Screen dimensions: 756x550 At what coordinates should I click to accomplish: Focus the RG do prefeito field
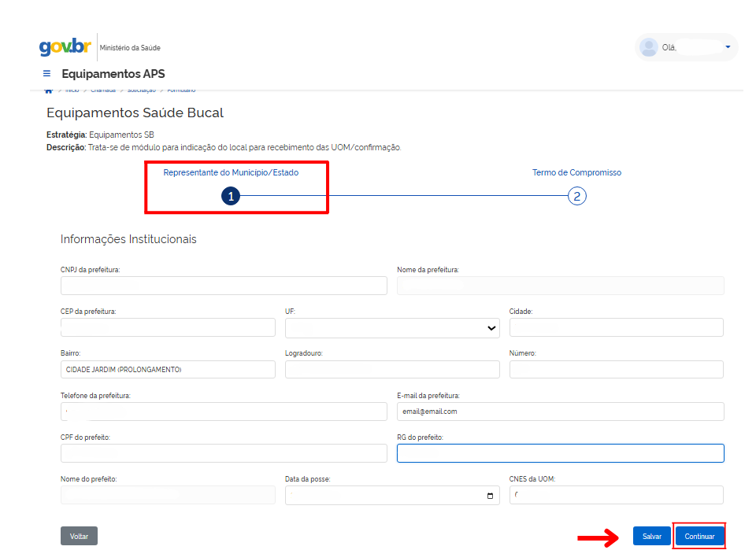point(560,453)
